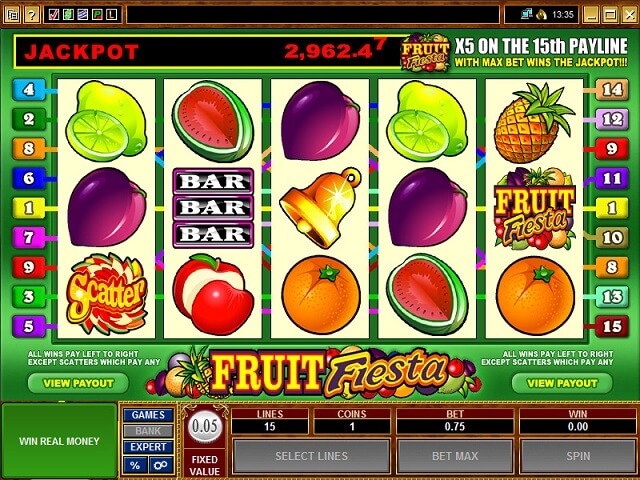Click the question mark help icon

coord(32,15)
